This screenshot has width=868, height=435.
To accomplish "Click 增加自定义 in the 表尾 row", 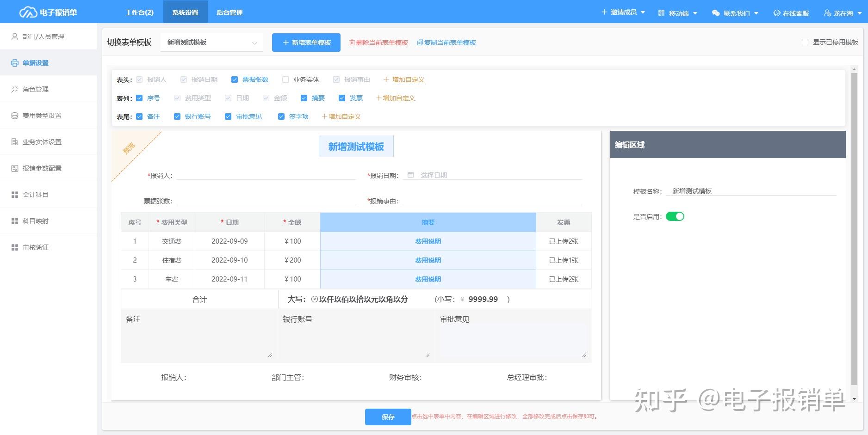I will (x=341, y=116).
